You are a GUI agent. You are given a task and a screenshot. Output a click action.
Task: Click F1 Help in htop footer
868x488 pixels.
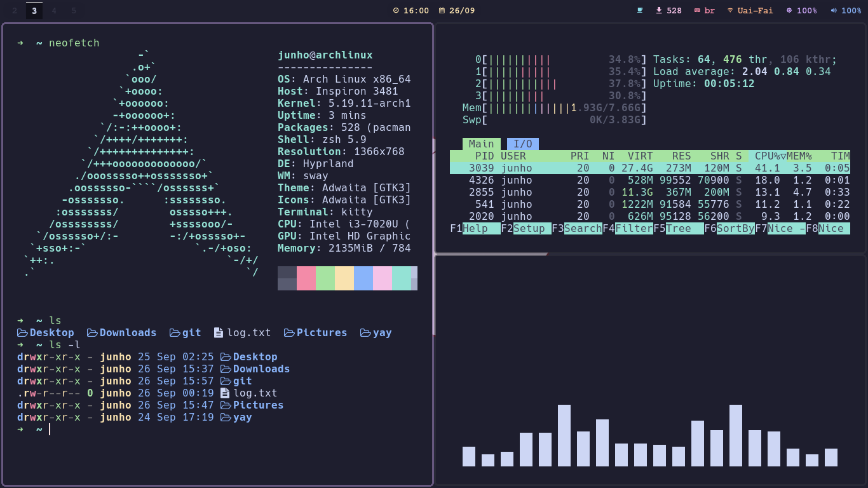pos(475,228)
